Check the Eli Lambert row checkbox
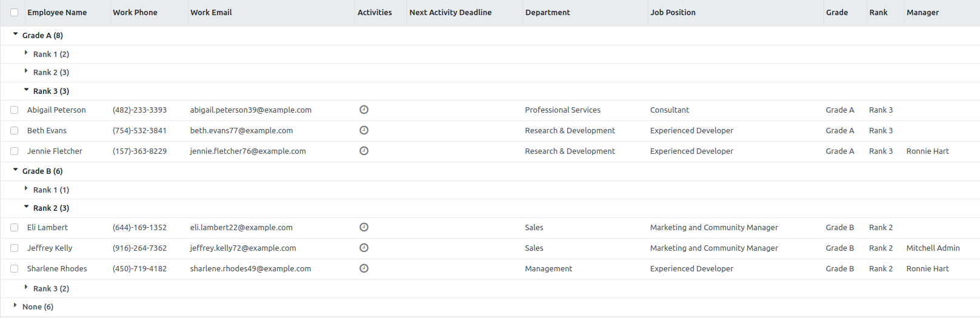Image resolution: width=980 pixels, height=318 pixels. click(14, 228)
